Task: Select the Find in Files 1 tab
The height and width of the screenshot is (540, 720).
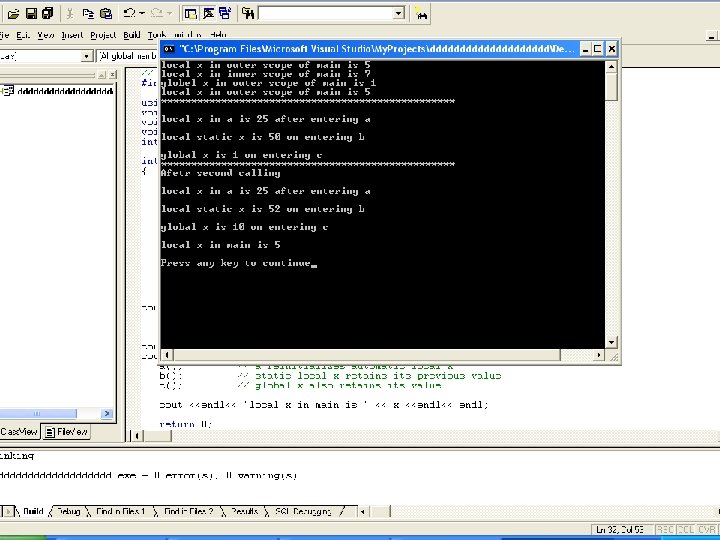Action: click(x=120, y=511)
